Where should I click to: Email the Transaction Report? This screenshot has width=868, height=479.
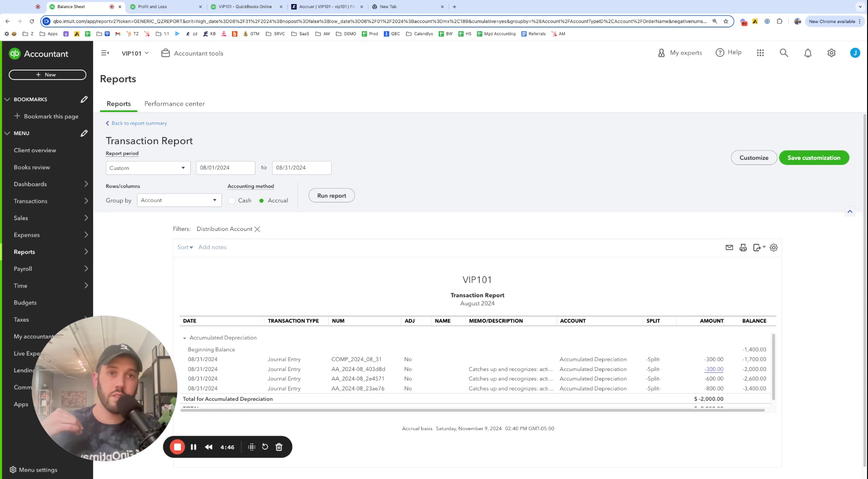(729, 248)
